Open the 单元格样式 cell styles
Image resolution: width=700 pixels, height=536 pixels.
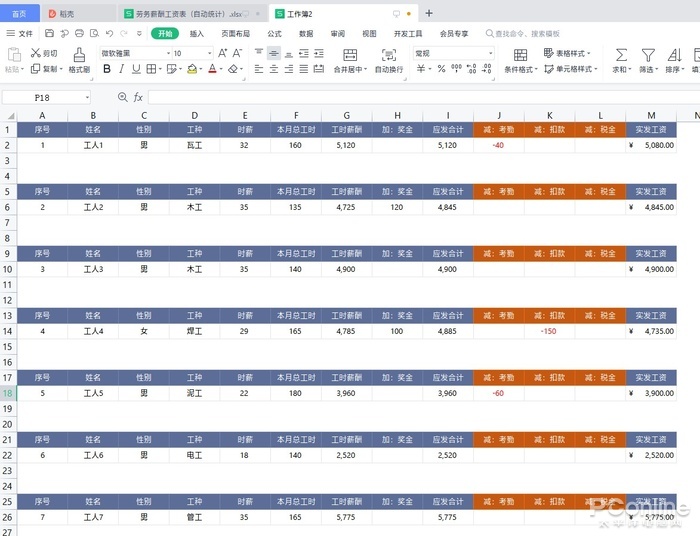coord(571,69)
